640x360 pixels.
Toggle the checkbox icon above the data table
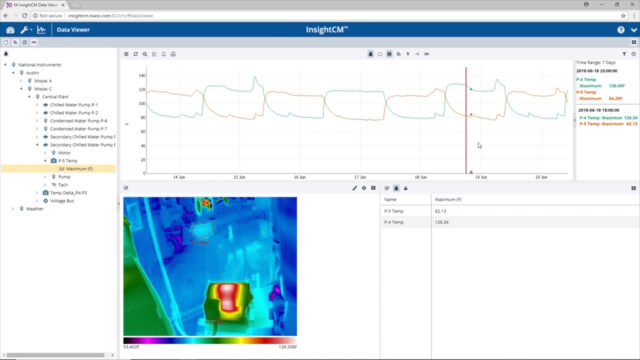tap(387, 188)
